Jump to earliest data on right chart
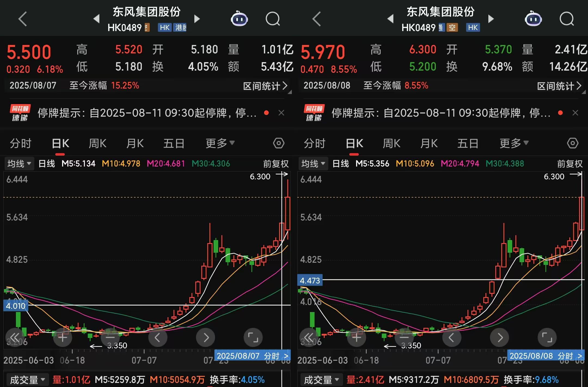The image size is (588, 387). coord(309,337)
